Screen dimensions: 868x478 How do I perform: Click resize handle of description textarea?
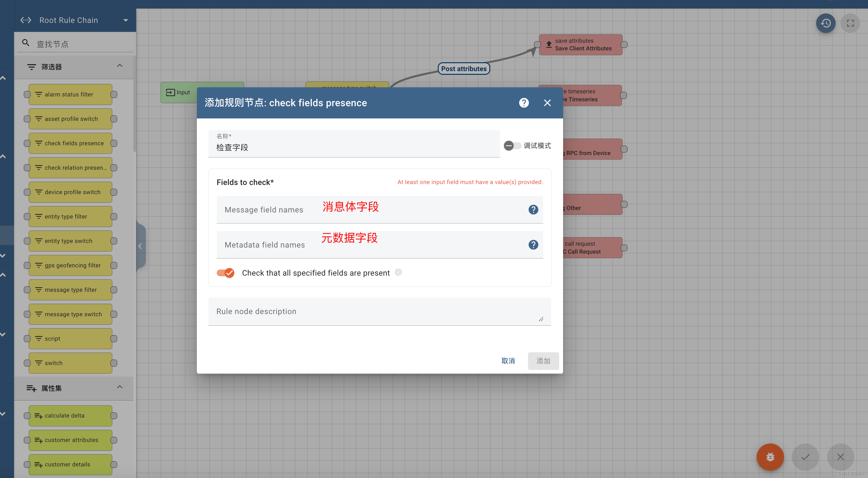coord(541,319)
